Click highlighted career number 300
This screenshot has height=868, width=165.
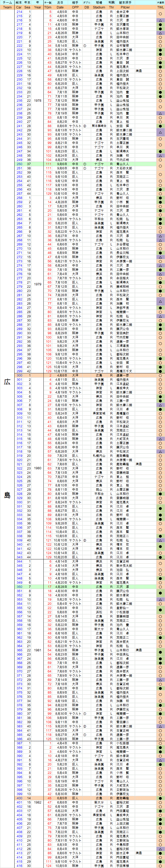point(19,375)
